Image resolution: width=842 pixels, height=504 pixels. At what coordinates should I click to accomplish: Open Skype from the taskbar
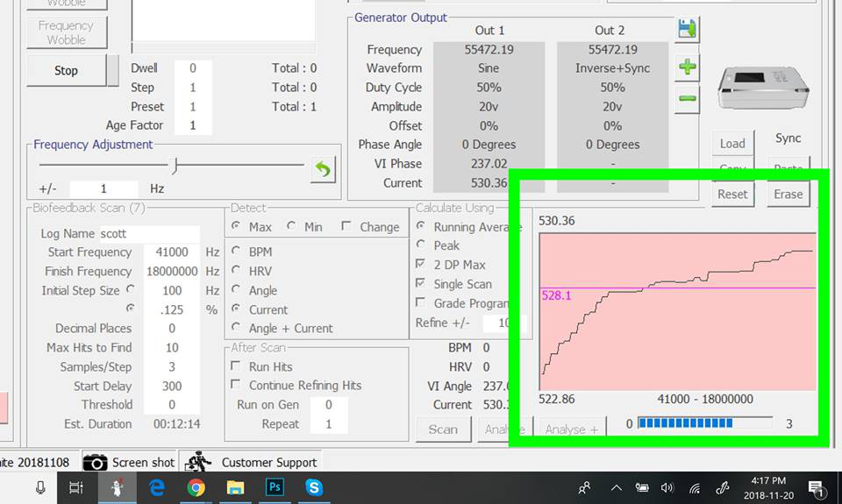click(x=314, y=487)
